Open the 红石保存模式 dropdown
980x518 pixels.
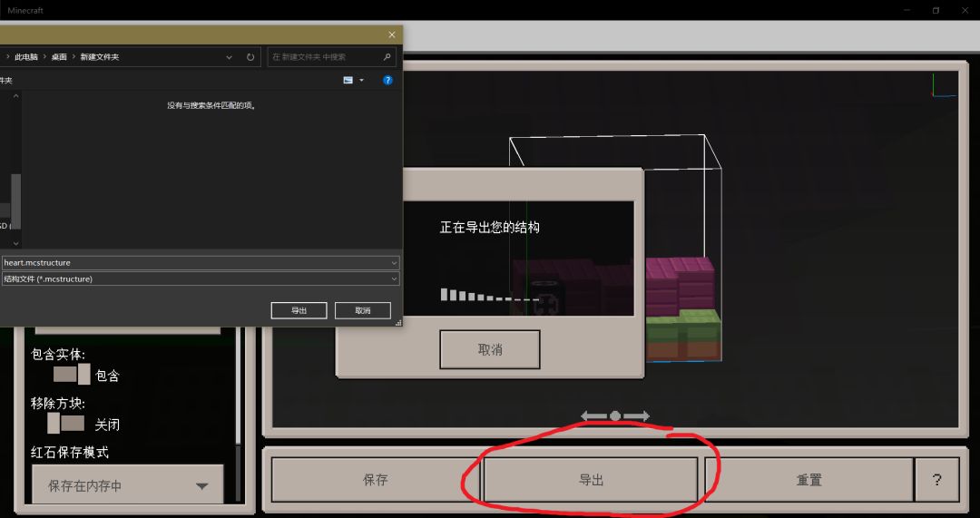(x=128, y=485)
